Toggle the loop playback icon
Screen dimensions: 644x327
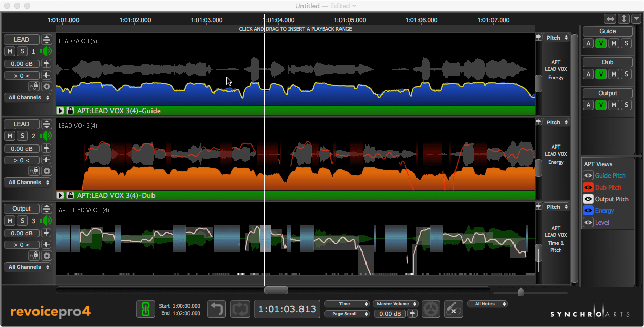tap(240, 309)
